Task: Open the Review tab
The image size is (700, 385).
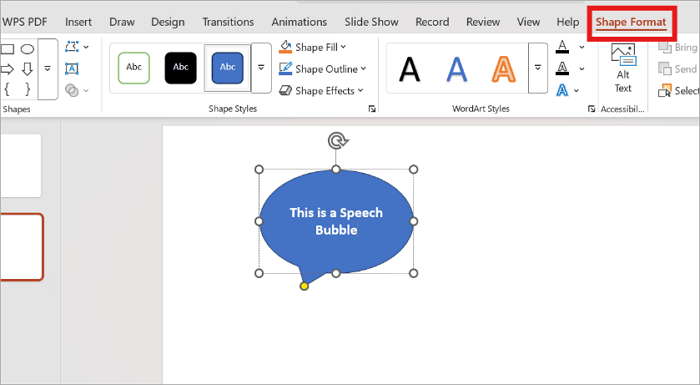Action: (x=483, y=22)
